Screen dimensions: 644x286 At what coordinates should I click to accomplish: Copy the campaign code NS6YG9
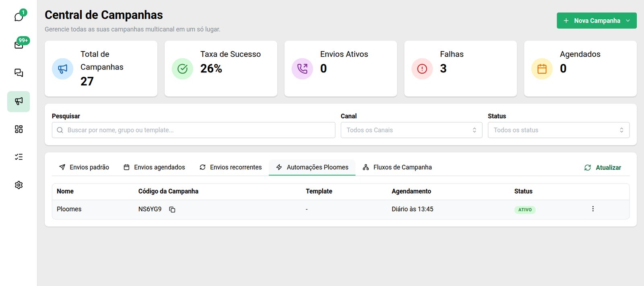[172, 210]
